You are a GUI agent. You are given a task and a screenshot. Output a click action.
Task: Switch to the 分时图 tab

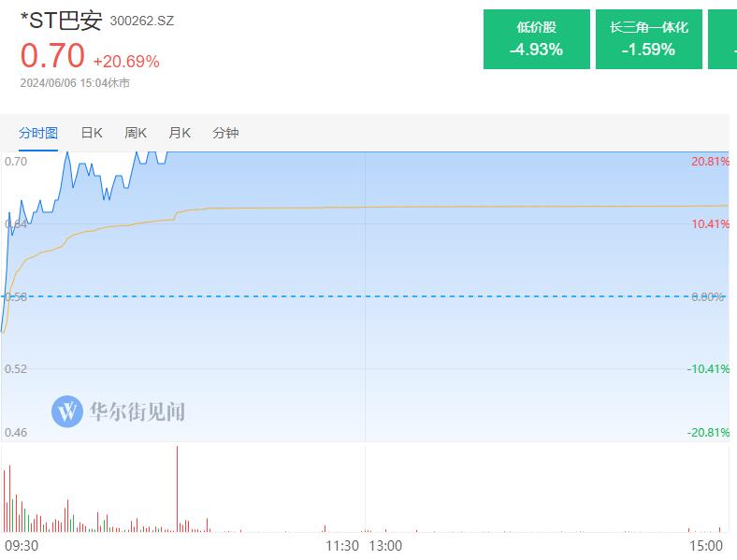click(x=38, y=133)
